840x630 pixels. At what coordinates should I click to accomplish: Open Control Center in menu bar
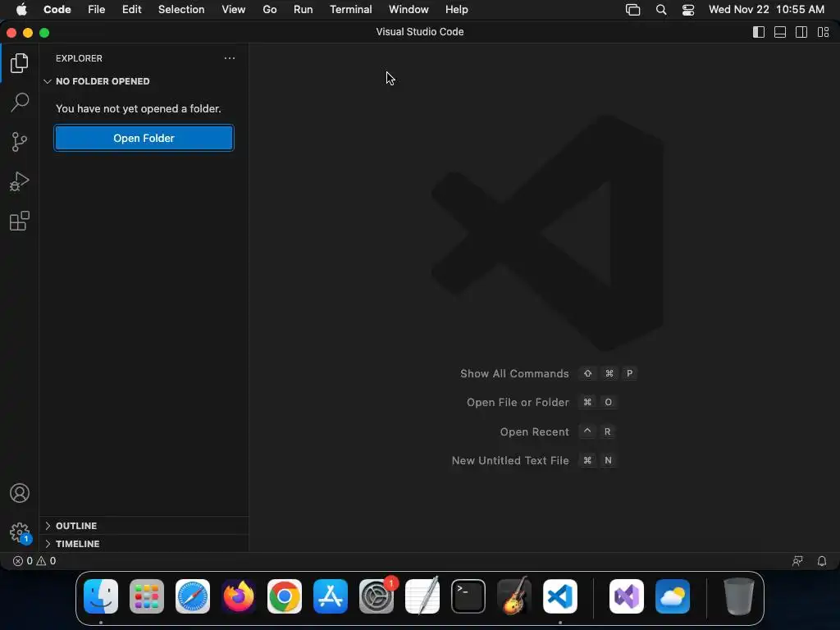[688, 10]
